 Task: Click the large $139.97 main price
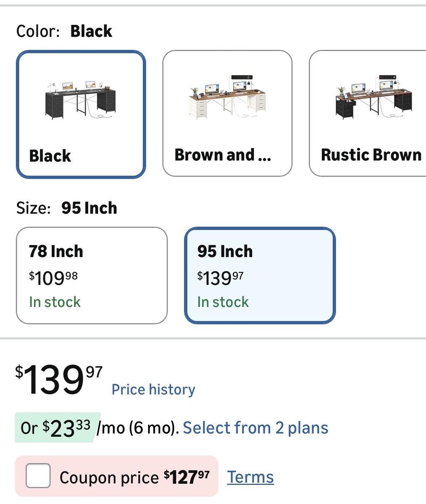[x=59, y=380]
